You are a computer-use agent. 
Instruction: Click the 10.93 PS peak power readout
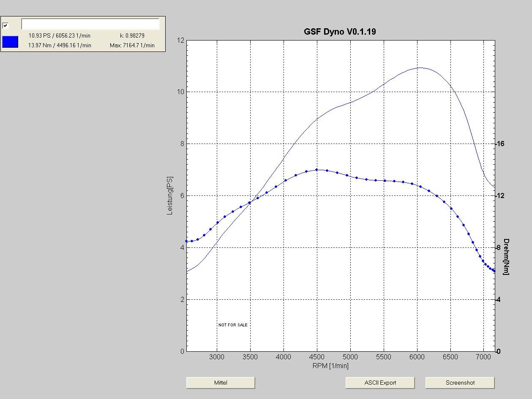59,35
